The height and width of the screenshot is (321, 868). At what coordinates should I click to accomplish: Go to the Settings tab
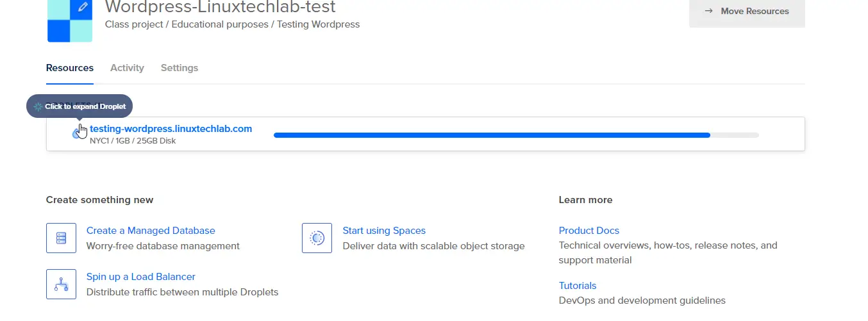tap(179, 68)
